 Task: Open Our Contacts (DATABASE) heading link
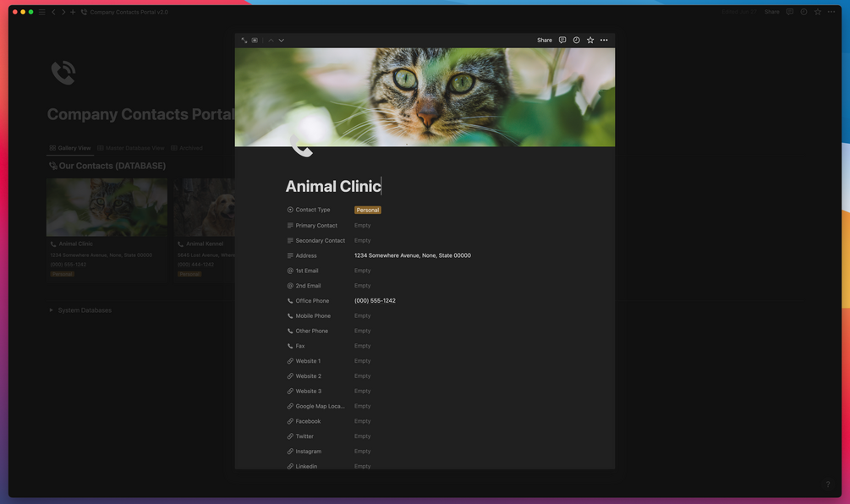[112, 166]
